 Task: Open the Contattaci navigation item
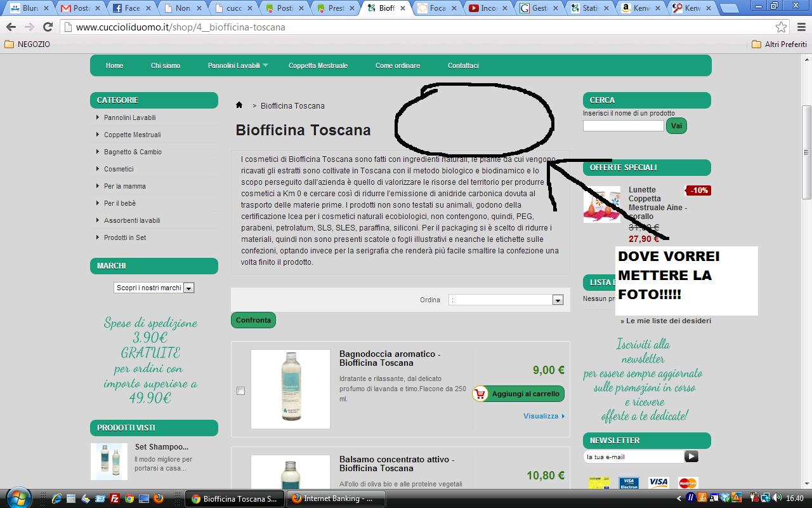pyautogui.click(x=463, y=65)
